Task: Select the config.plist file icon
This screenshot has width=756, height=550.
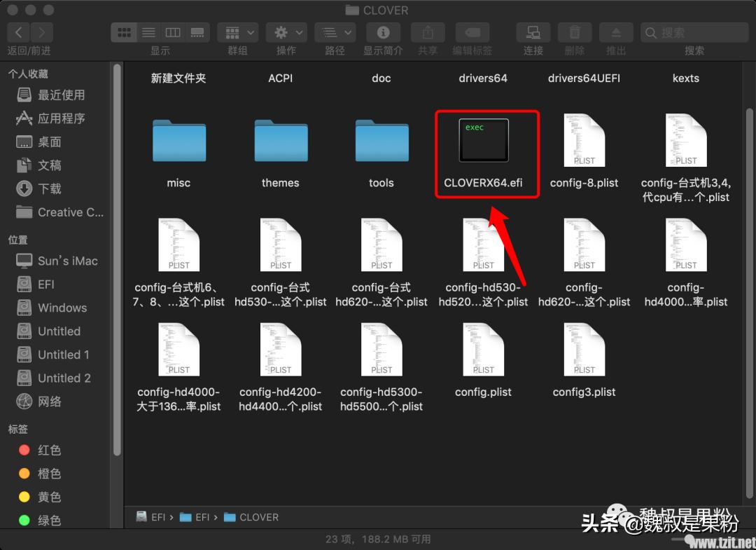Action: (x=483, y=350)
